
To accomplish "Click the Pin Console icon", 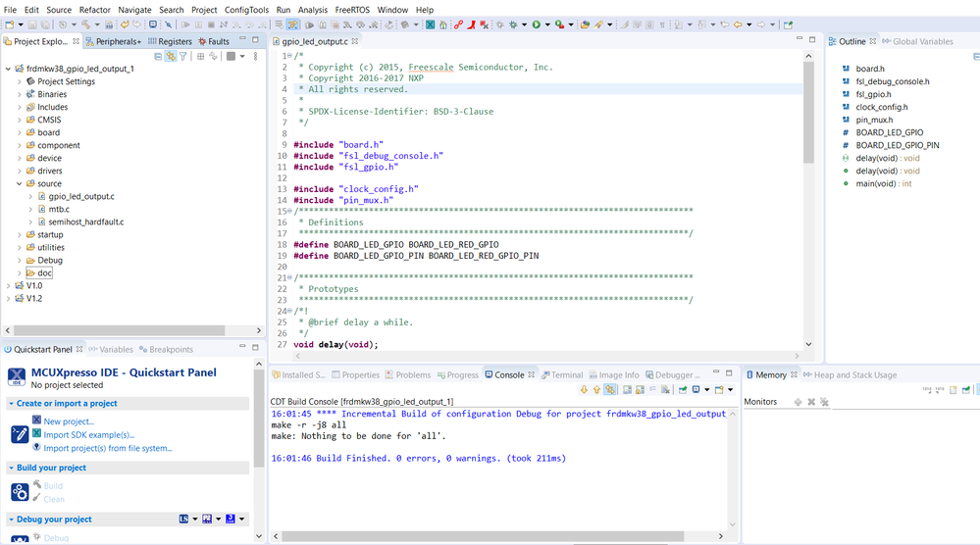I will (x=683, y=389).
